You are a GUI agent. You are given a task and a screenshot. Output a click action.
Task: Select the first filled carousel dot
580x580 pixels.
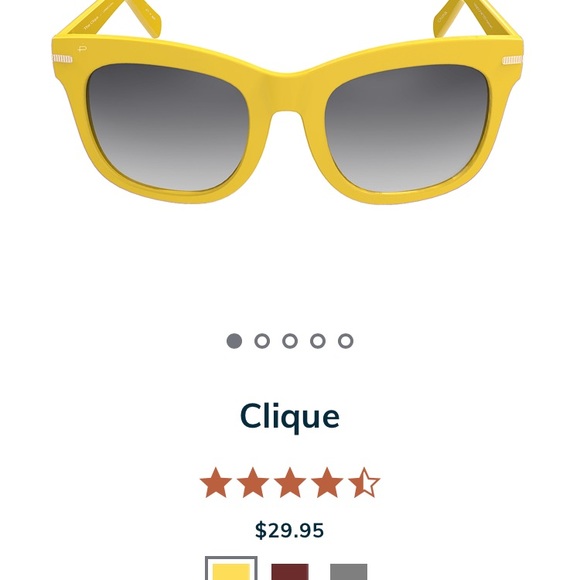pos(234,341)
